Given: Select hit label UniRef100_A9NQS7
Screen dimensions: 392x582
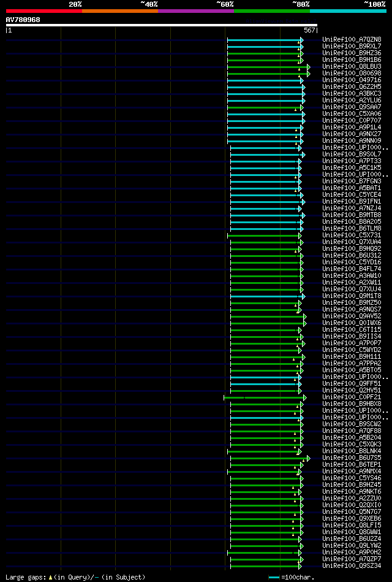Looking at the screenshot, I should click(x=352, y=310).
